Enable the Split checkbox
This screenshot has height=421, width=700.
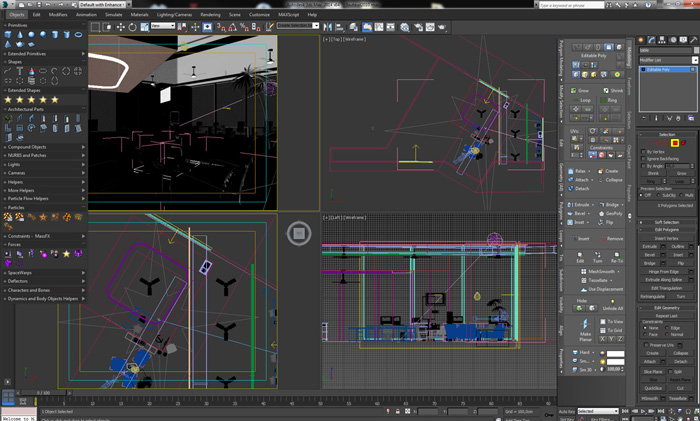tap(670, 371)
